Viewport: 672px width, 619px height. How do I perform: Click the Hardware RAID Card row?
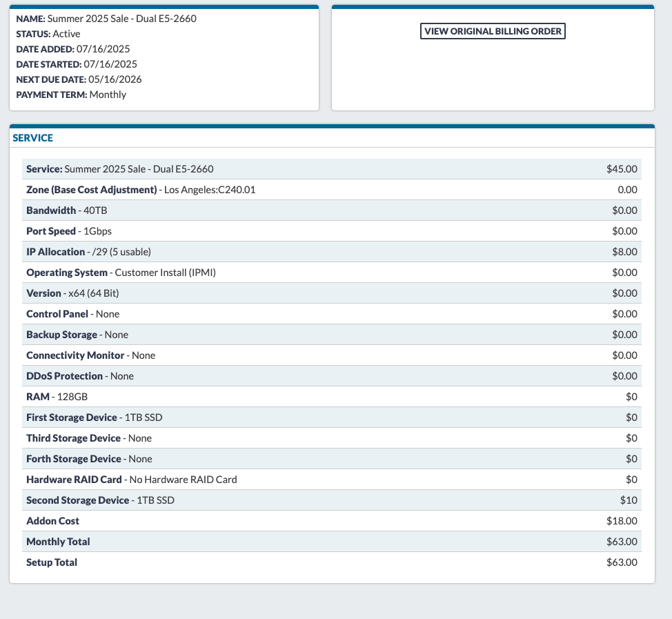131,480
